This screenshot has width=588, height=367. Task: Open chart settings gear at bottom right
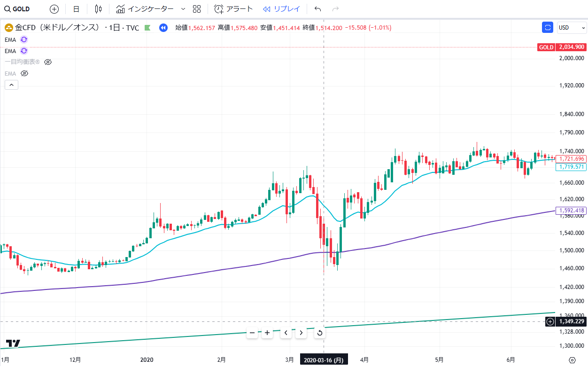click(572, 360)
